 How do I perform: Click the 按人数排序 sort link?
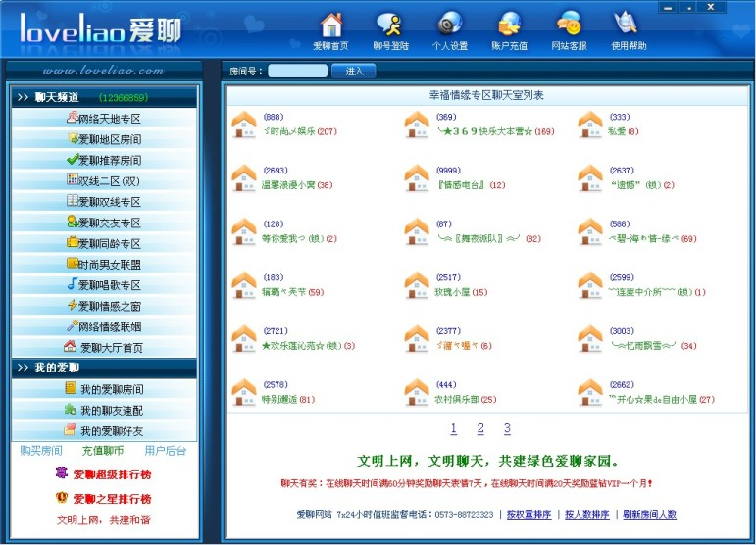click(586, 514)
